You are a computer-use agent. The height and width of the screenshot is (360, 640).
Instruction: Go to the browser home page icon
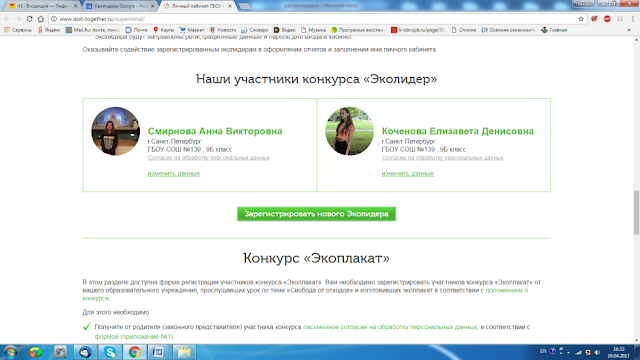[x=41, y=19]
